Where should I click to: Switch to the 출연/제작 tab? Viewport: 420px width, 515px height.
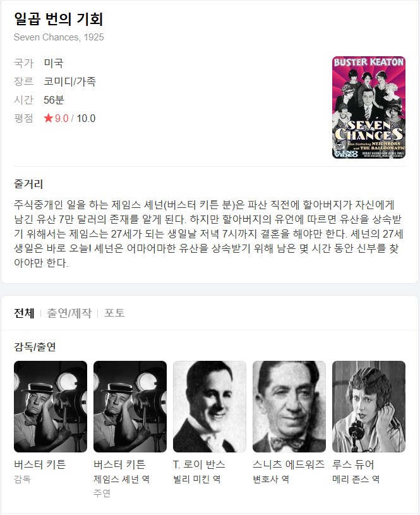(69, 313)
